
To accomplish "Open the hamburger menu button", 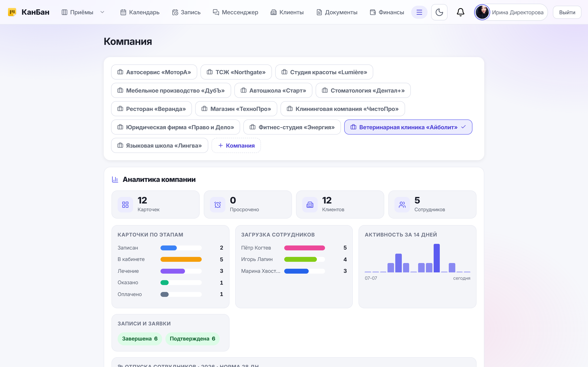I will (x=419, y=12).
